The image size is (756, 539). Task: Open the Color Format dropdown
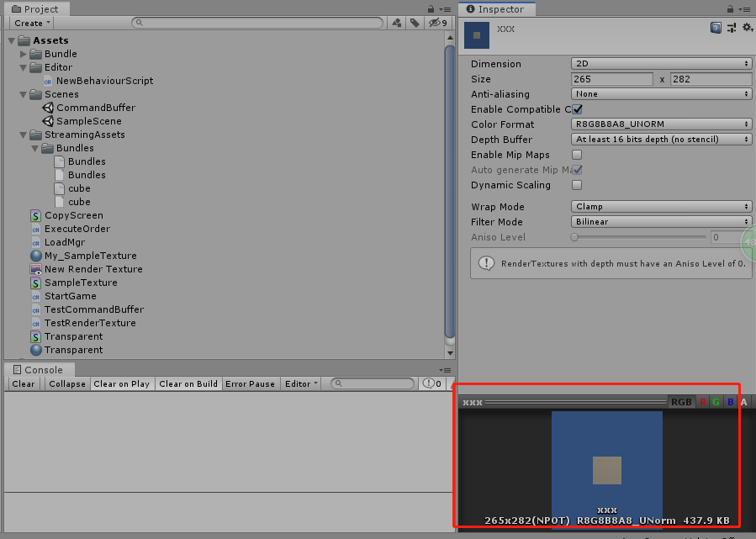660,124
